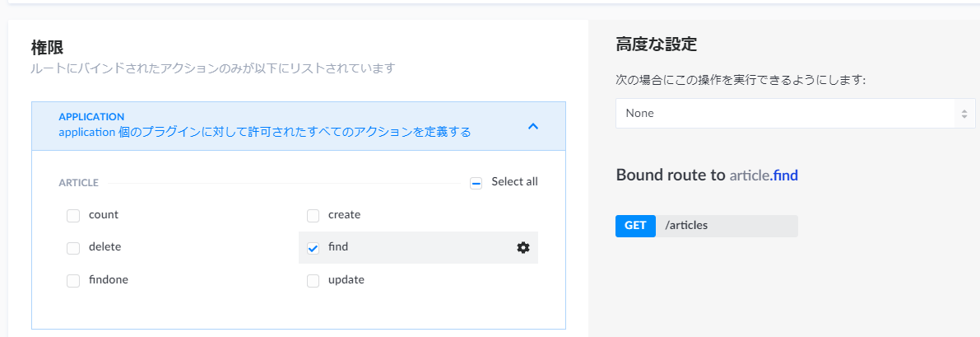The image size is (980, 337).
Task: Click the Select all minus-box icon
Action: coord(476,183)
